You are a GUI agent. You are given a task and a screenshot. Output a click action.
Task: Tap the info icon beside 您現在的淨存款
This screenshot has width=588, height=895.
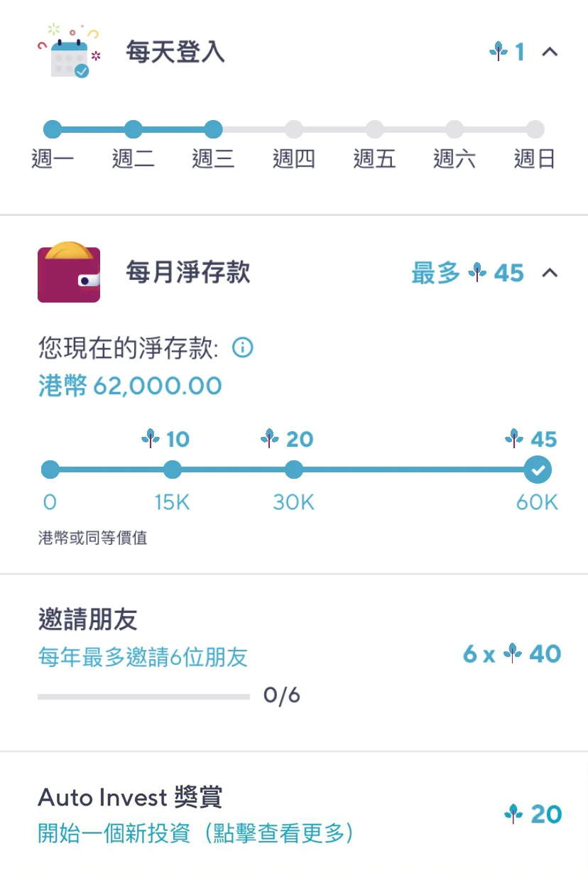click(x=243, y=348)
